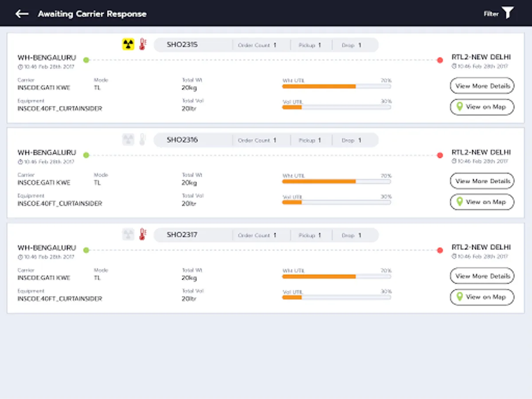Screen dimensions: 532x399
Task: Click WH-BENGALURU origin on SHO2315 card
Action: [47, 58]
